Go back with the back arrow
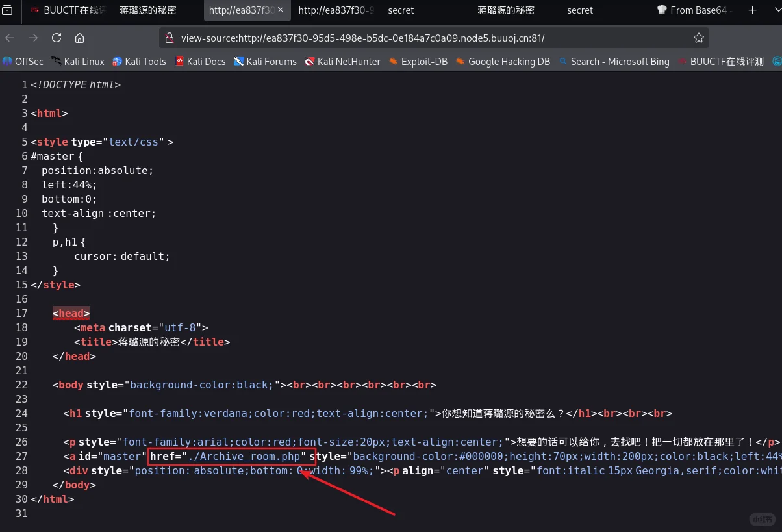This screenshot has width=782, height=532. tap(10, 38)
